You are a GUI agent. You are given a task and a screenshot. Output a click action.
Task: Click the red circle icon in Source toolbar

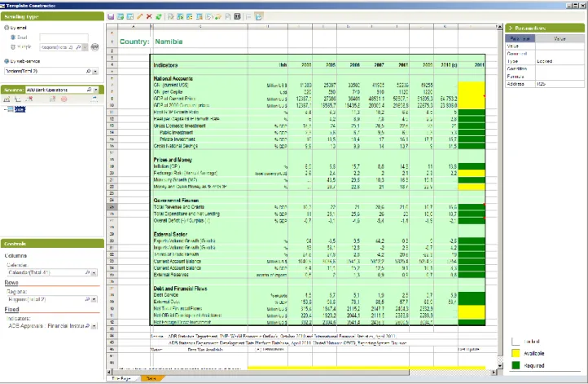pyautogui.click(x=64, y=99)
